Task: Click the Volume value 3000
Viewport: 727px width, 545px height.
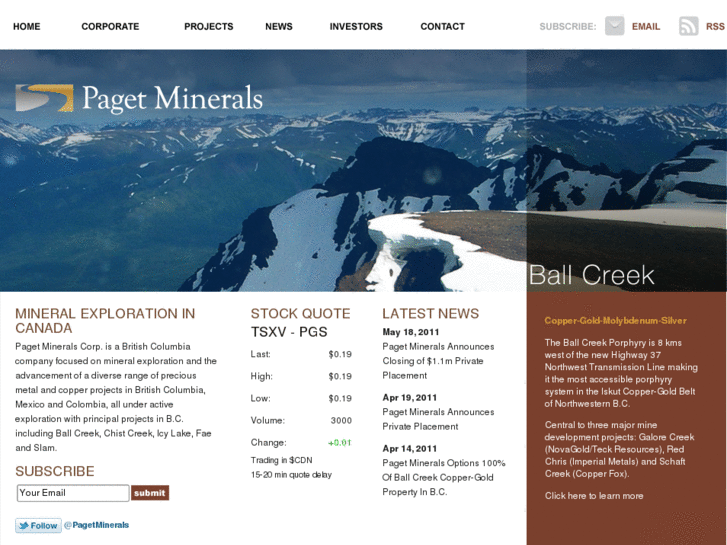Action: [341, 420]
